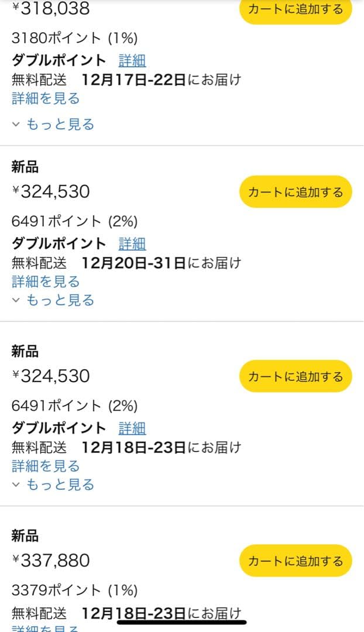Screen dimensions: 364x632
Task: Add the ¥318,038 offer to cart
Action: (295, 9)
